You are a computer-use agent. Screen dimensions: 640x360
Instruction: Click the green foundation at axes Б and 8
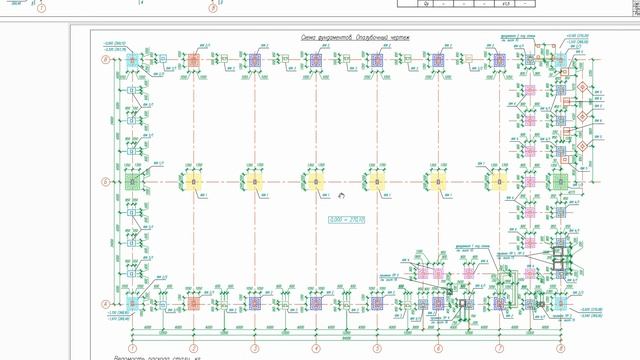click(561, 182)
